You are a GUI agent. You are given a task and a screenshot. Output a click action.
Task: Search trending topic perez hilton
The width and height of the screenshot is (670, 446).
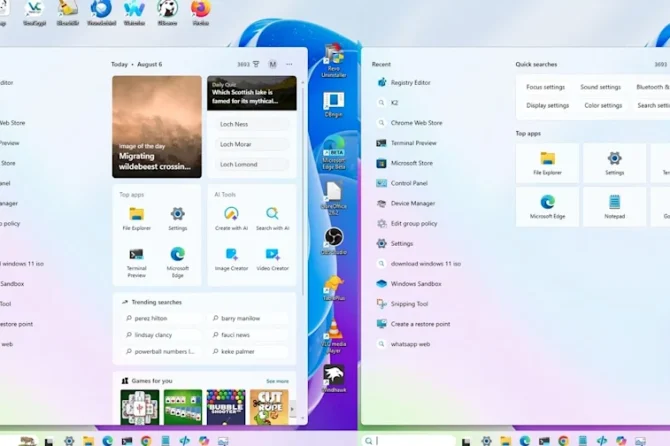click(161, 318)
